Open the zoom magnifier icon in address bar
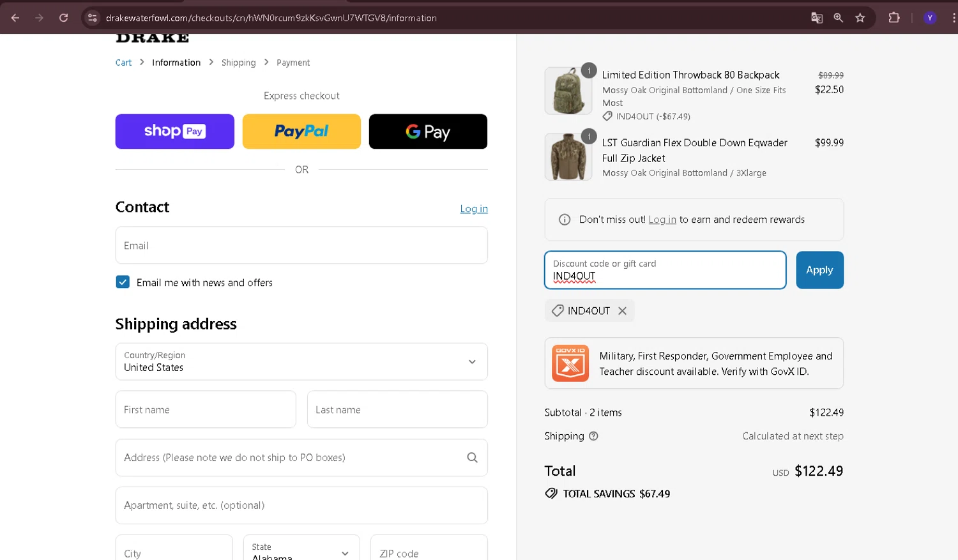Viewport: 958px width, 560px height. (839, 18)
